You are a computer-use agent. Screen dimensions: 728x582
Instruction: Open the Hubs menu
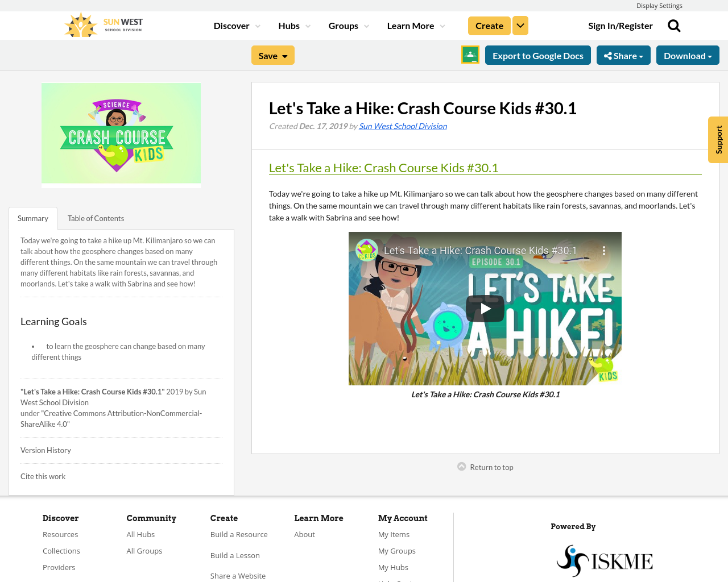(293, 24)
